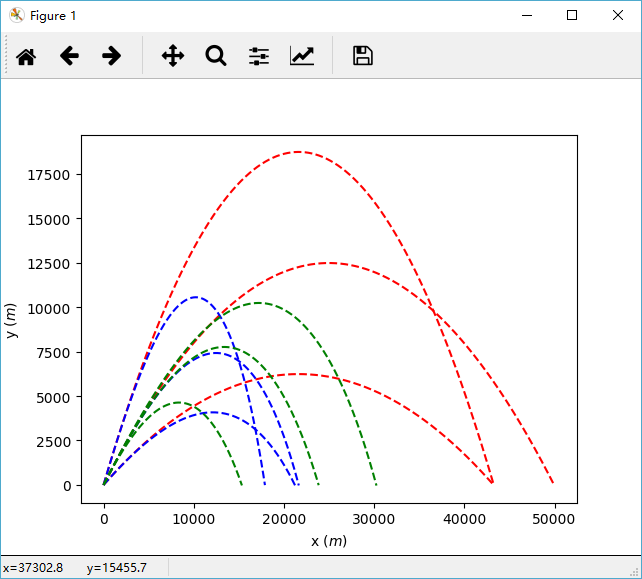The height and width of the screenshot is (579, 642).
Task: Click the y-axis tick label 2500
Action: pyautogui.click(x=53, y=442)
